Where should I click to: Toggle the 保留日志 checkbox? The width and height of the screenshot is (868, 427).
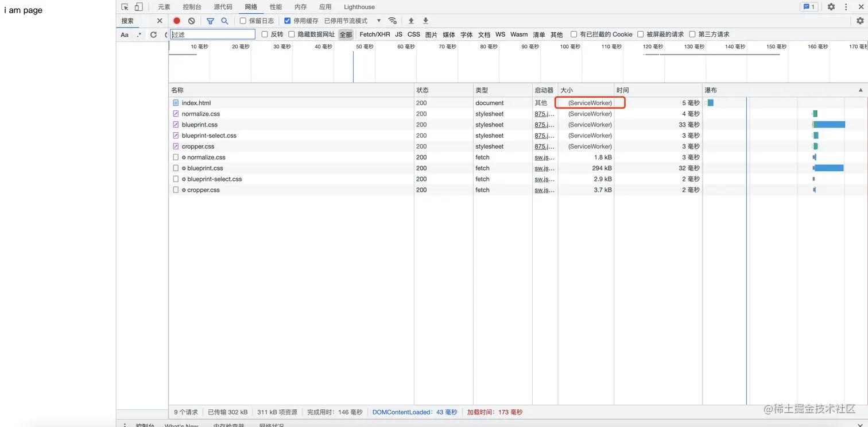[x=243, y=21]
